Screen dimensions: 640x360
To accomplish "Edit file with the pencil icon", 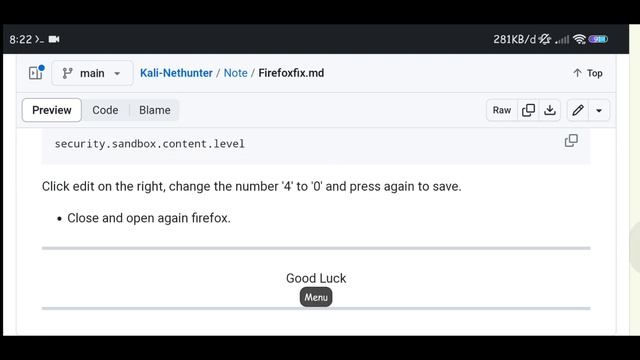I will click(578, 110).
